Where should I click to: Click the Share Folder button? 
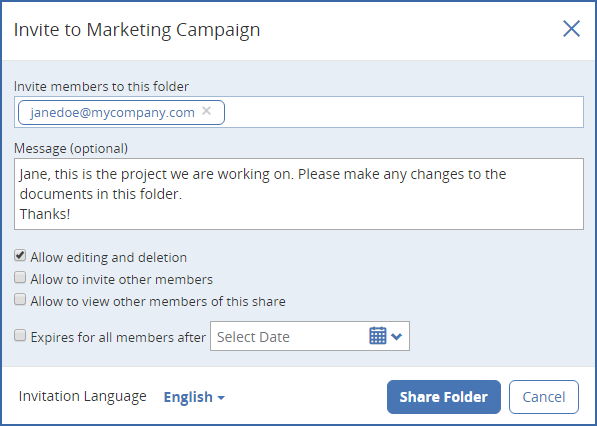(444, 397)
